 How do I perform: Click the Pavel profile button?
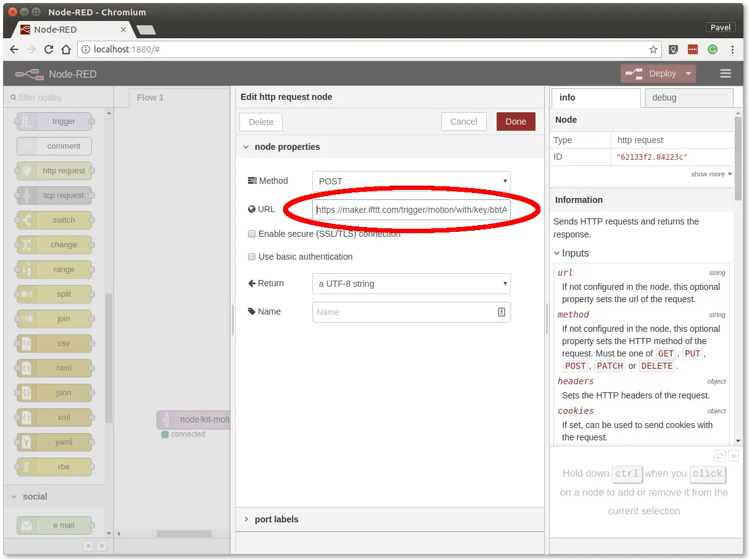point(721,27)
